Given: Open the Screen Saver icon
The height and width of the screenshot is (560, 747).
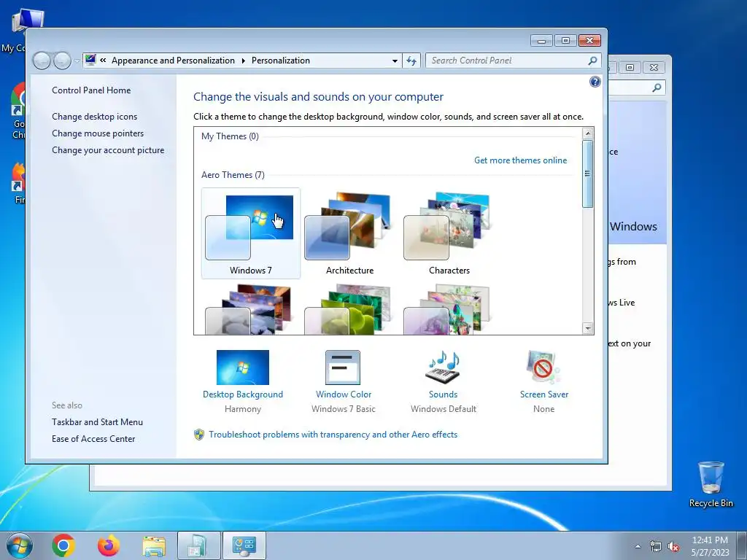Looking at the screenshot, I should tap(543, 367).
